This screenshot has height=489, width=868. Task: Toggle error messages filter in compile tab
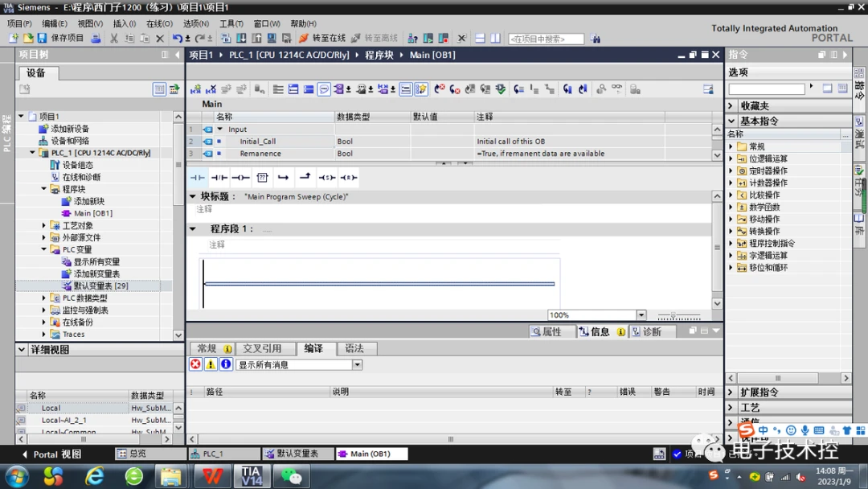click(x=195, y=364)
